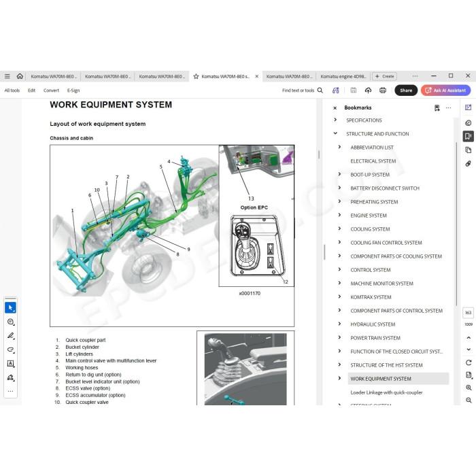Select the freehand draw loop tool
Screen dimensions: 476x476
pos(11,350)
